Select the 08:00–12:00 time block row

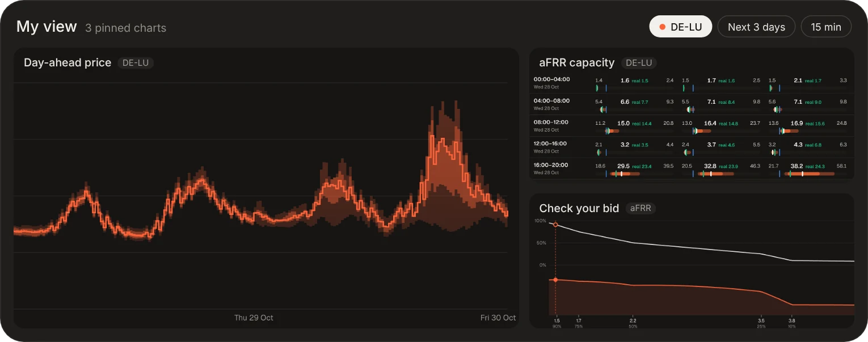[x=692, y=126]
